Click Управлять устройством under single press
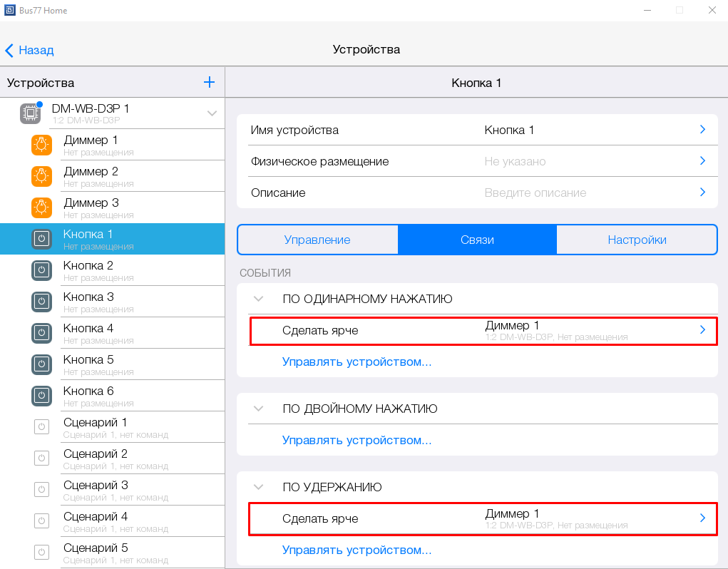This screenshot has width=728, height=569. [x=357, y=362]
